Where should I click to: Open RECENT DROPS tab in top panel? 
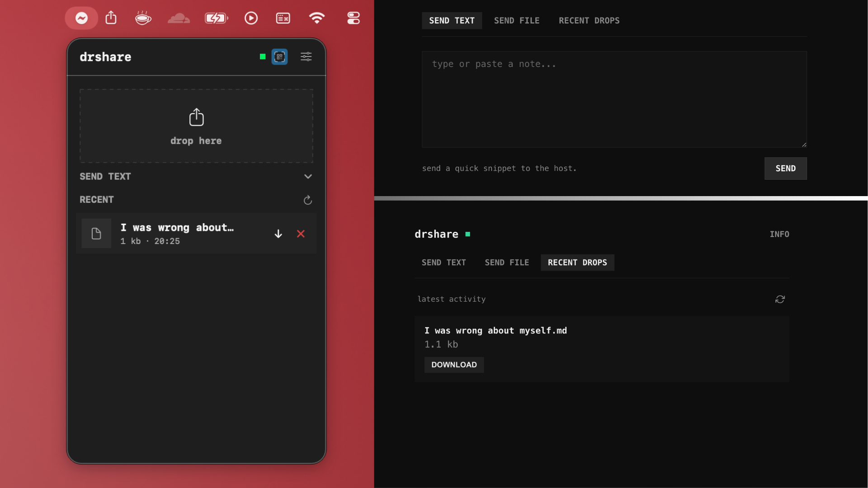click(x=589, y=21)
